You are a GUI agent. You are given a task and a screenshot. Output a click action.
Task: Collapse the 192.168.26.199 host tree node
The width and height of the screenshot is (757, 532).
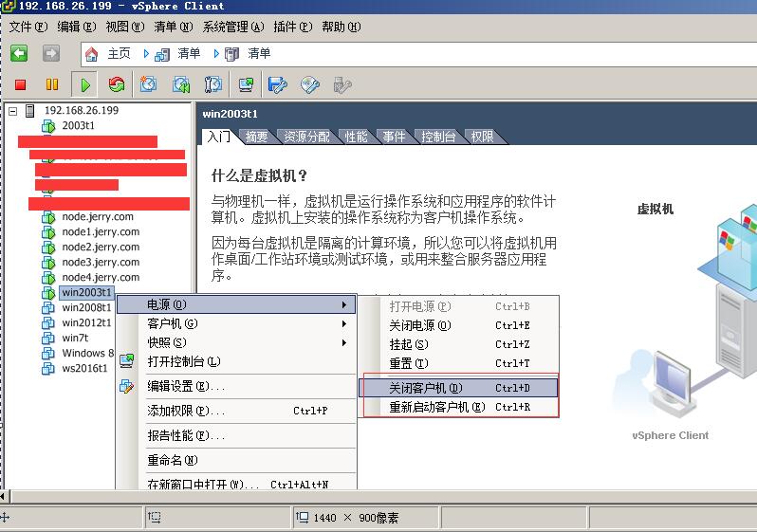[13, 111]
